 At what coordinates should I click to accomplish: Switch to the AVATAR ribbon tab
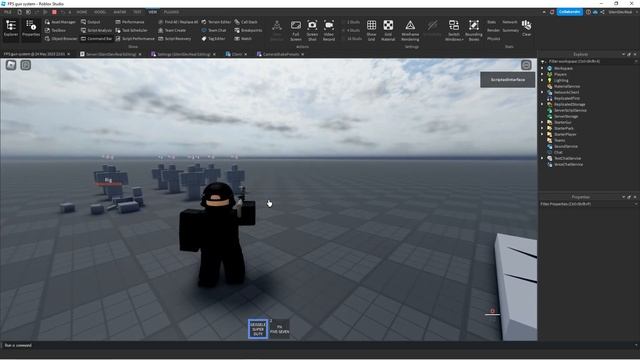coord(120,12)
